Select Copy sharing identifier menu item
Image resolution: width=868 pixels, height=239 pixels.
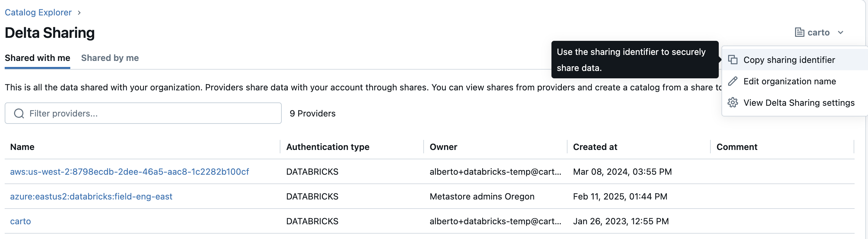click(789, 60)
